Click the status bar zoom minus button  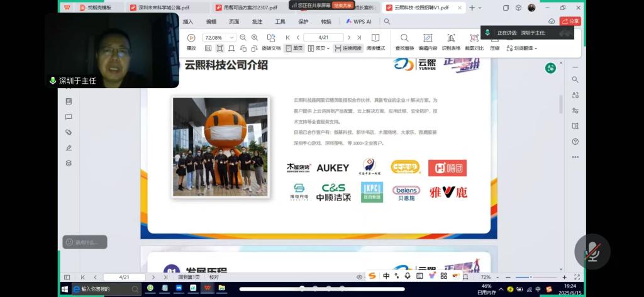pos(508,277)
